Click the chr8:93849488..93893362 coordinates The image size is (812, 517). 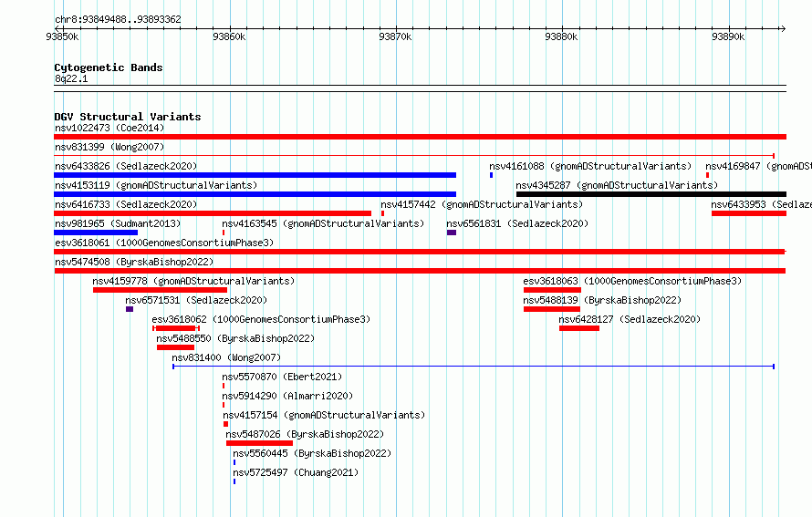(x=118, y=19)
